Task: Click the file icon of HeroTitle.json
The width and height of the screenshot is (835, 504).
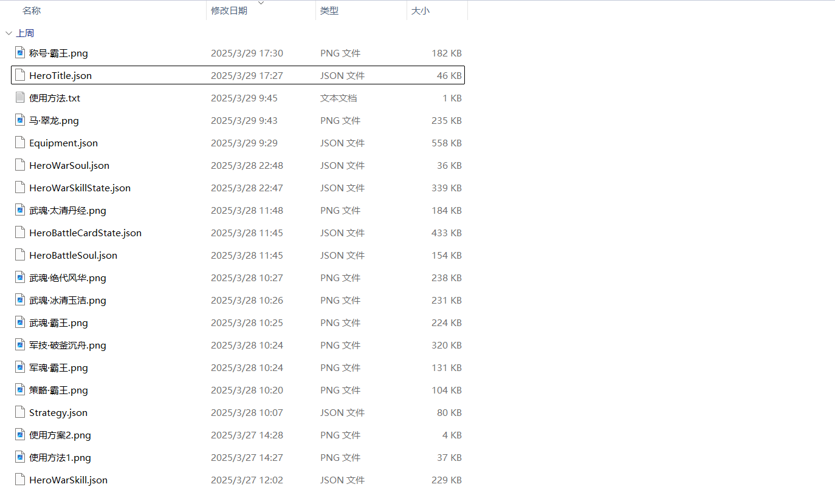Action: coord(20,75)
